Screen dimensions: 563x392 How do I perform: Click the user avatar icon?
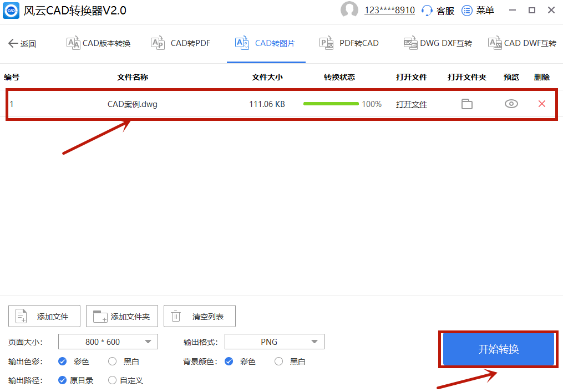[349, 10]
